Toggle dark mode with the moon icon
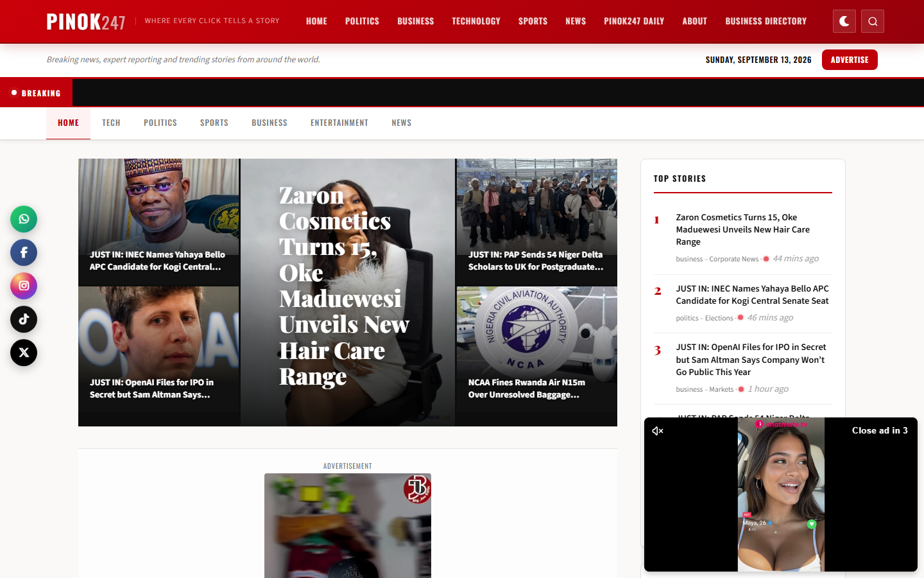Viewport: 924px width, 578px height. tap(844, 21)
